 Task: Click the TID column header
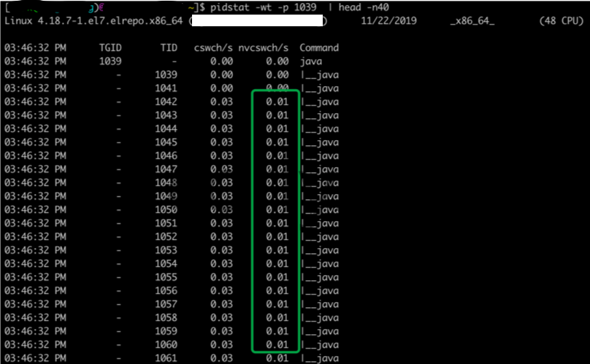168,47
